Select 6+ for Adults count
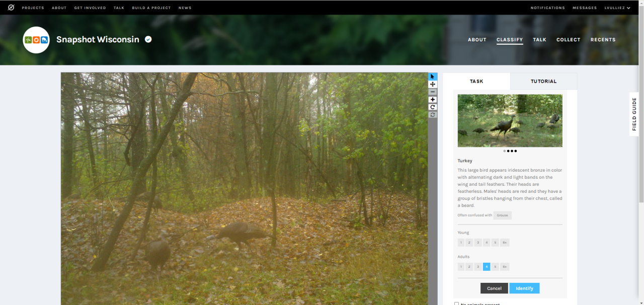 (505, 267)
